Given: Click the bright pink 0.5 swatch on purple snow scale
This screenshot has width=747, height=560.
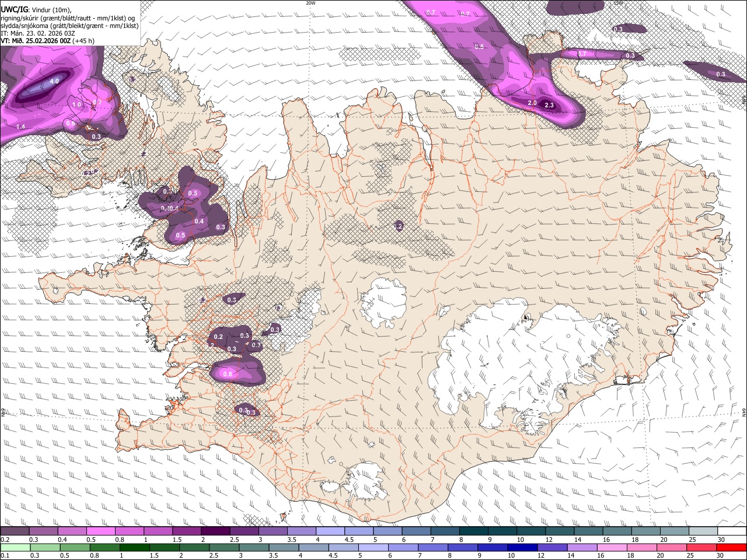Looking at the screenshot, I should (x=100, y=531).
